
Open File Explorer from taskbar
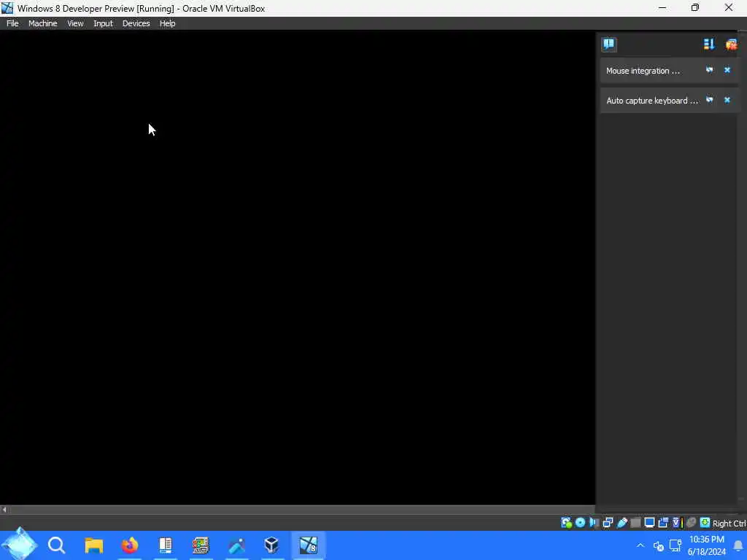(x=94, y=545)
